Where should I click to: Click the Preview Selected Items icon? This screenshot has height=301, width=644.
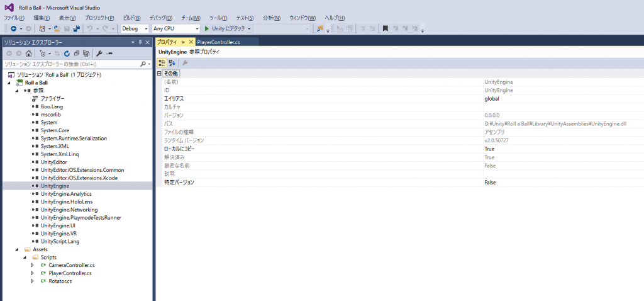(x=109, y=54)
